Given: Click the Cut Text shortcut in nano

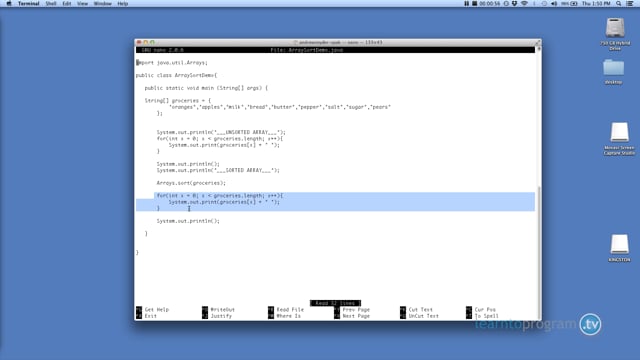Looking at the screenshot, I should [x=416, y=309].
